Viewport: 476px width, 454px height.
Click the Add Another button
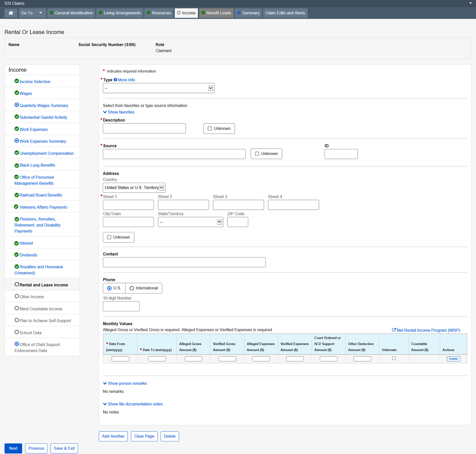point(113,436)
